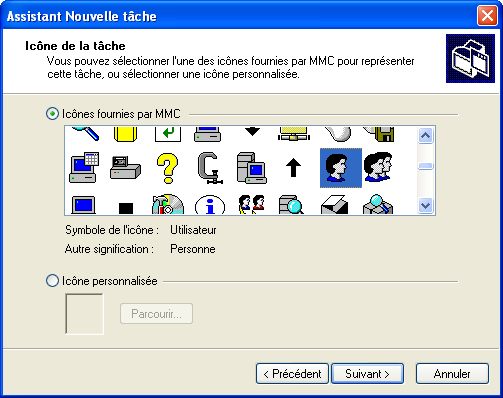The image size is (503, 398).
Task: Select the floppy disk icon in top row
Action: 379,134
